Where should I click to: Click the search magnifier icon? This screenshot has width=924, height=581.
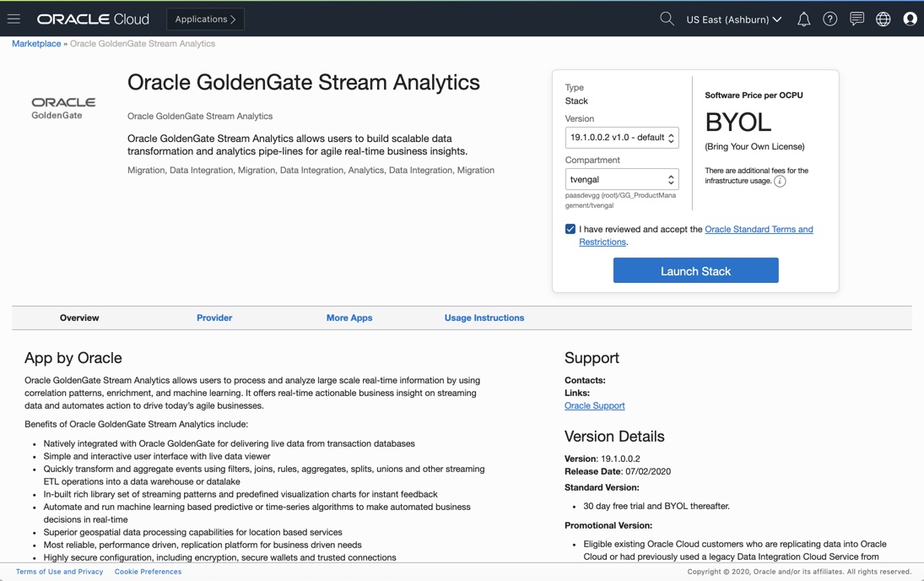click(667, 19)
